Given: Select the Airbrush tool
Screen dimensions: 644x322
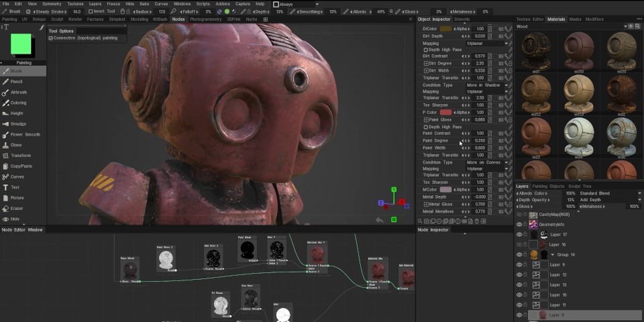Looking at the screenshot, I should (x=23, y=93).
